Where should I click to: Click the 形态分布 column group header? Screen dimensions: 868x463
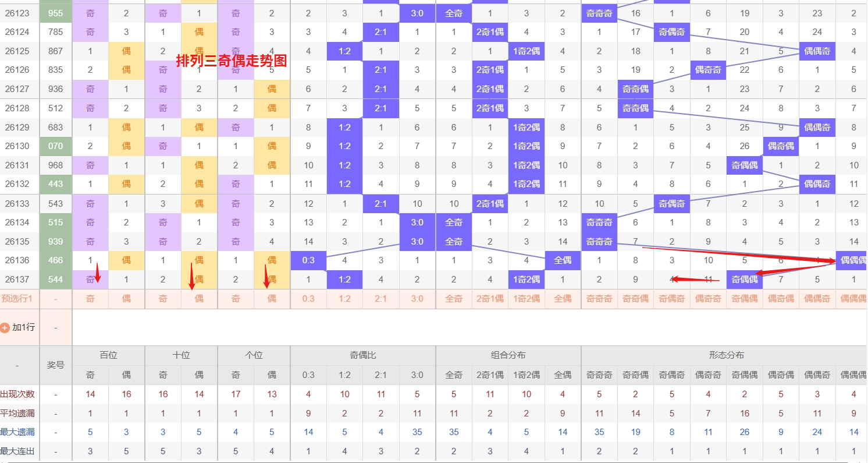pos(726,355)
